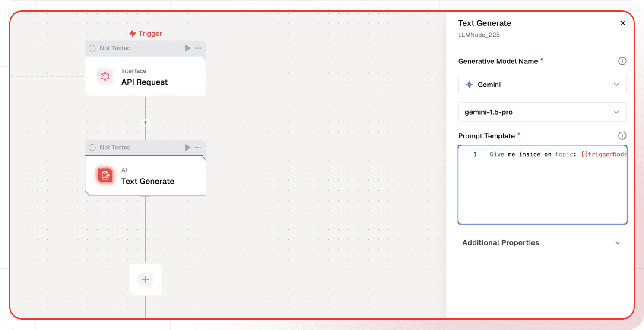Click the Trigger label above the node
This screenshot has height=330, width=644.
coord(146,33)
